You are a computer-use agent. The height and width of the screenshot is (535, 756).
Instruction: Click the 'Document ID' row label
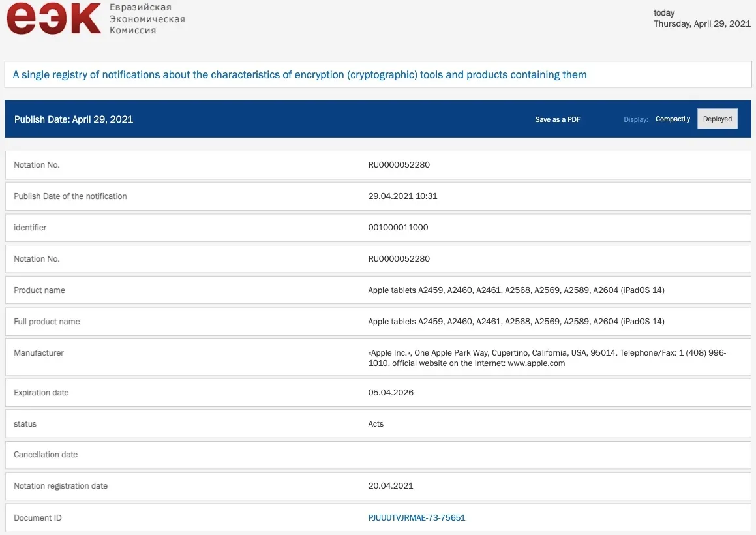click(x=38, y=518)
